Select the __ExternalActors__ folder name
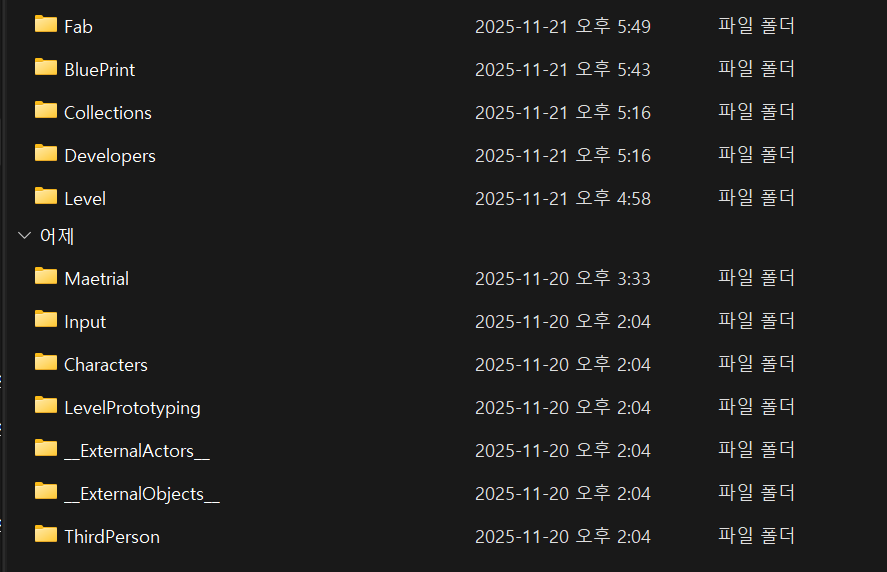887x572 pixels. pos(137,451)
